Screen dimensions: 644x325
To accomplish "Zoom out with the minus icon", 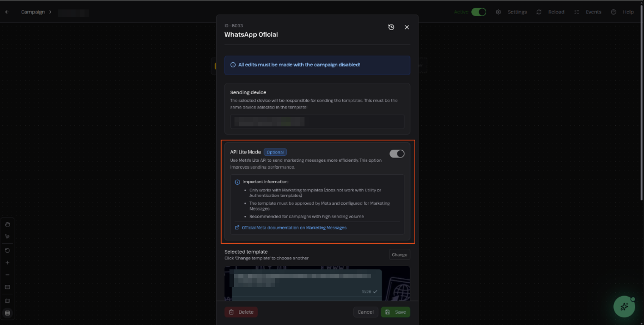I will click(7, 275).
